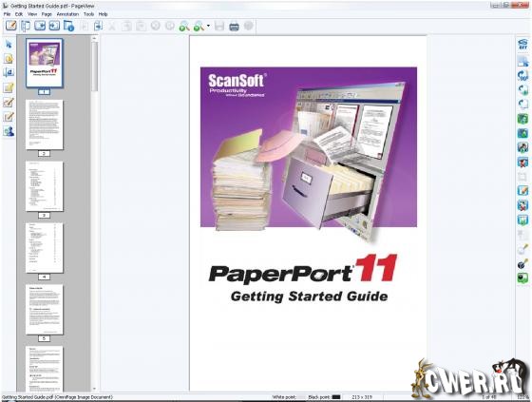Open the Page menu

pyautogui.click(x=47, y=14)
